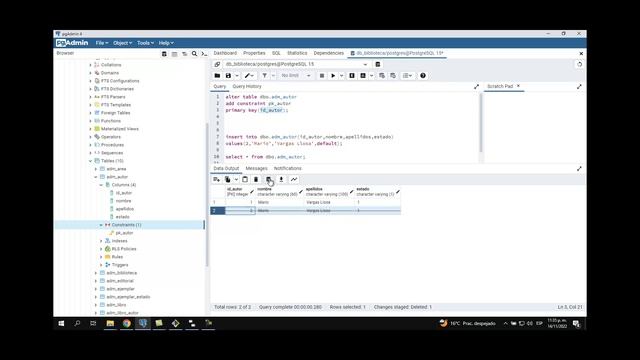This screenshot has width=640, height=360.
Task: Click View Data grid icon in Browser header
Action: 174,54
